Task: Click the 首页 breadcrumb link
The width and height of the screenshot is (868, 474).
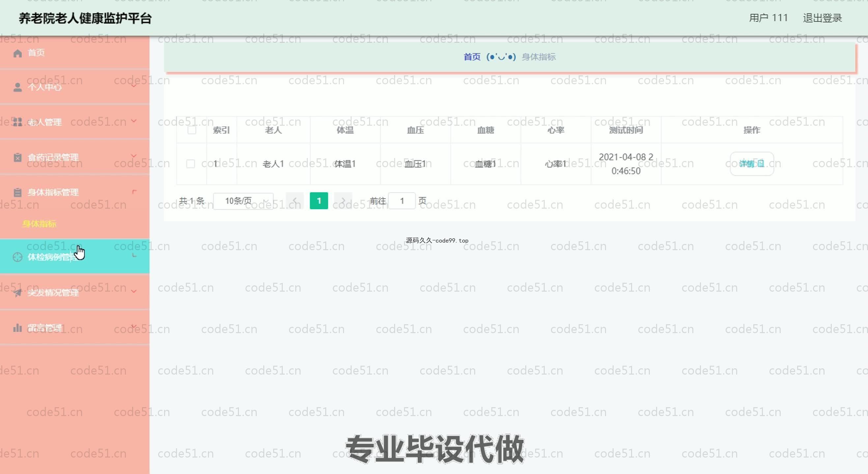Action: (472, 57)
